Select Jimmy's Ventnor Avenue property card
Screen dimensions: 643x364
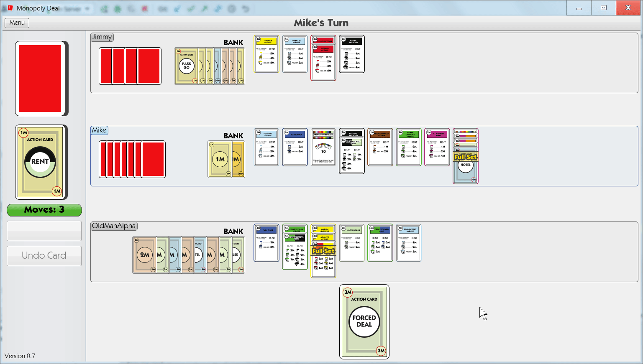coord(266,54)
